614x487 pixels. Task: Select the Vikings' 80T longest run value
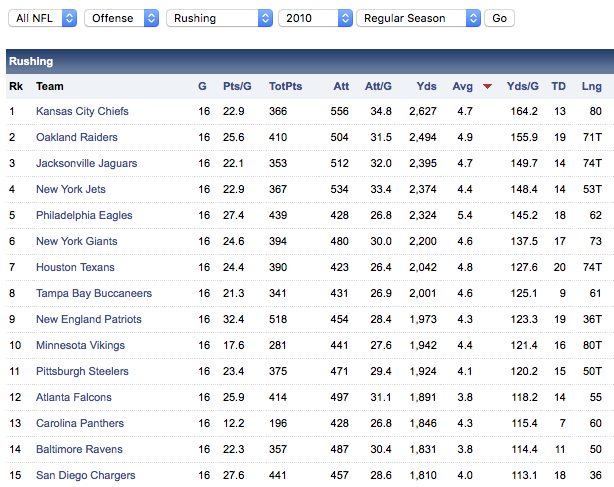(592, 345)
